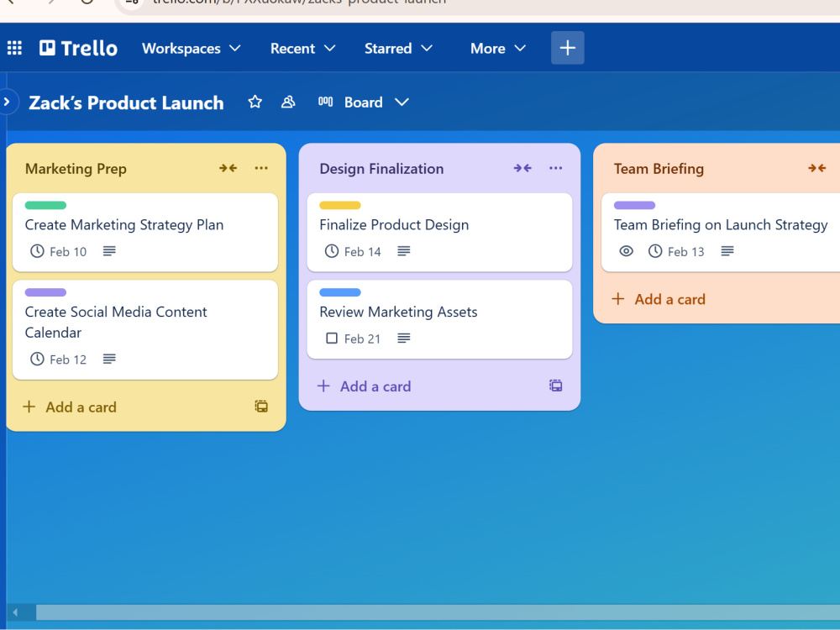This screenshot has height=630, width=840.
Task: Create card from template in Design Finalization
Action: 556,386
